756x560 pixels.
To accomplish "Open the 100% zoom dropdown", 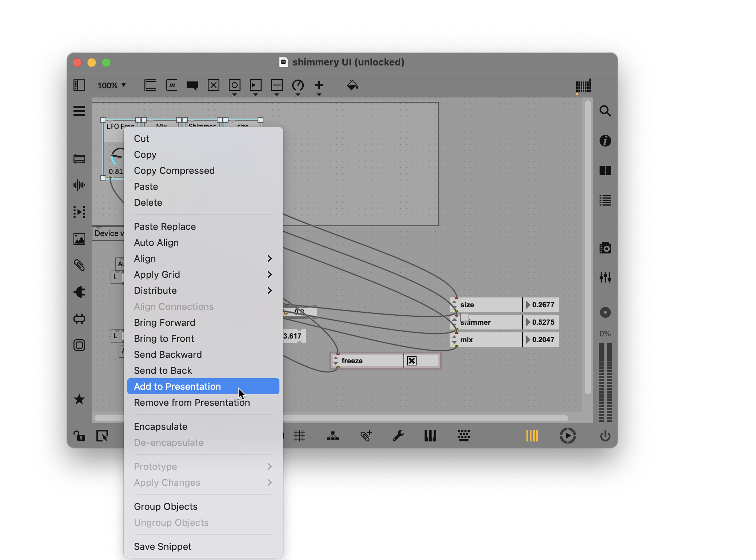I will coord(111,85).
